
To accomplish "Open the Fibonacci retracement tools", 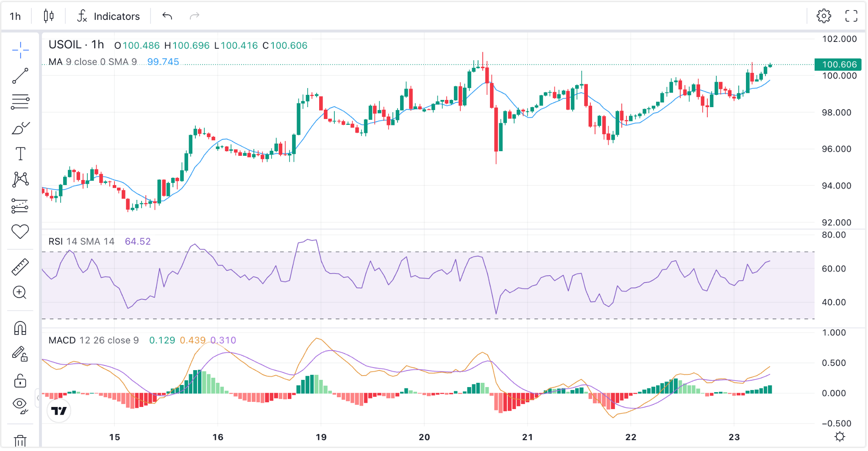I will [x=20, y=102].
